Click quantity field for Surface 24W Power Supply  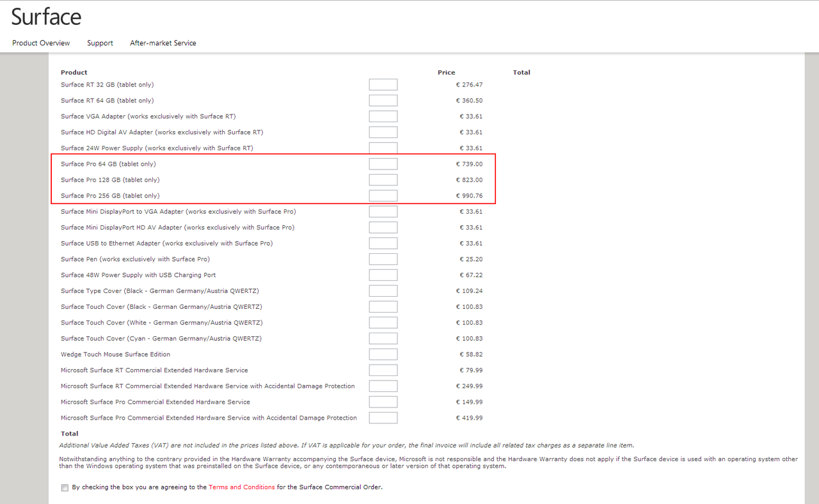[383, 148]
